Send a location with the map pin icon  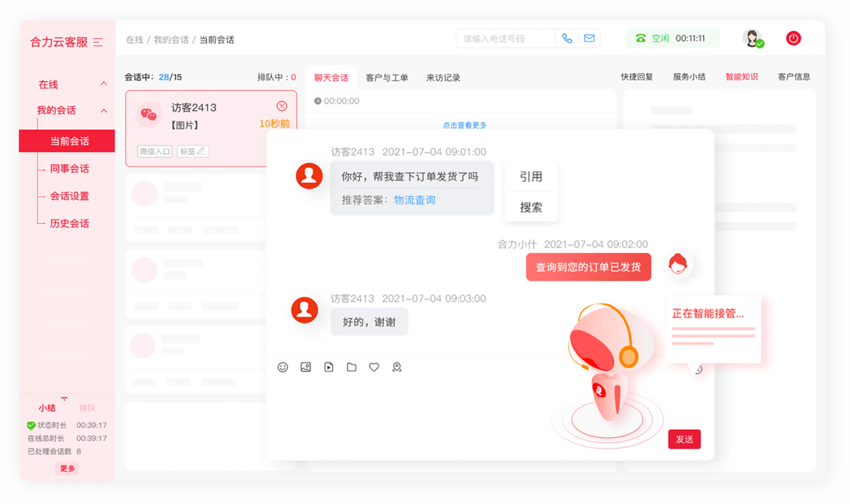396,367
